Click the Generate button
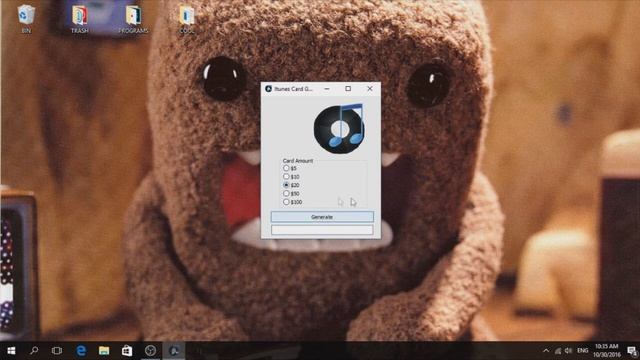Viewport: 640px width, 360px height. pos(322,217)
